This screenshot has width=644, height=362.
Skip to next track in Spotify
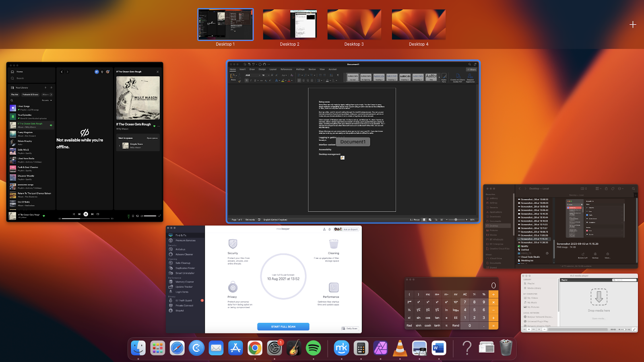pos(92,214)
